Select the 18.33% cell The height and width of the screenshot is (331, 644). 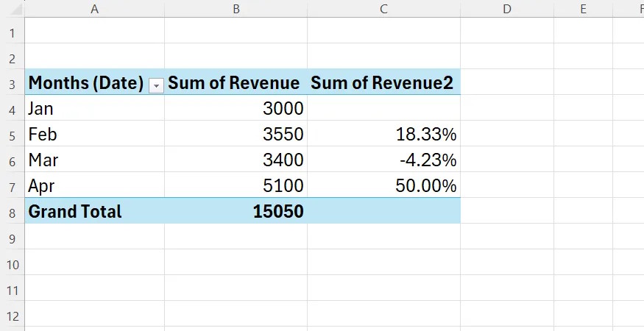pos(383,134)
